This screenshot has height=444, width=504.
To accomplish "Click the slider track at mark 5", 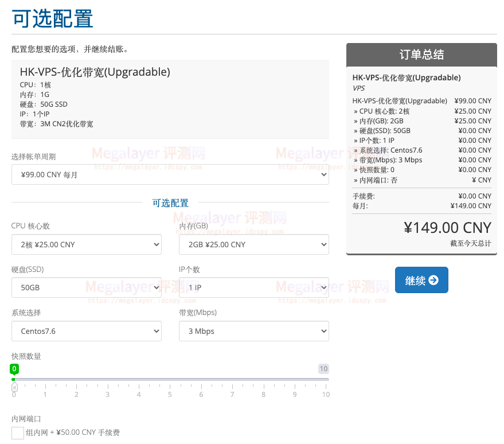I will (170, 380).
